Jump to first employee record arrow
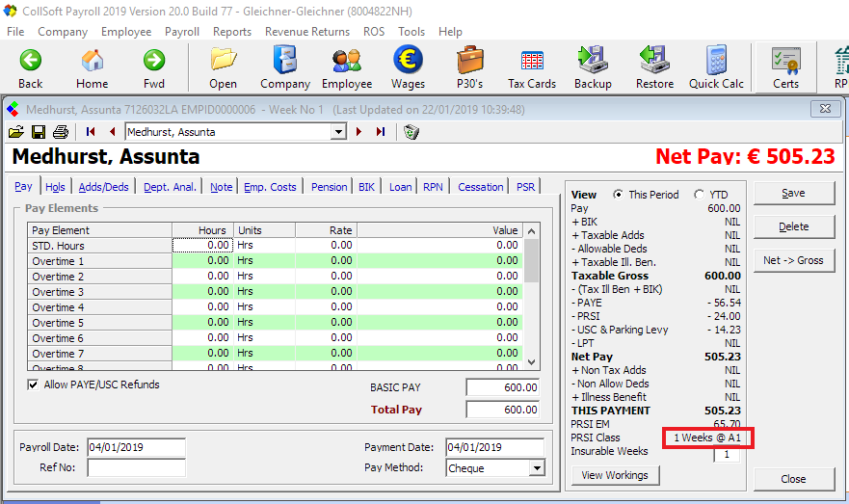This screenshot has width=849, height=504. tap(91, 132)
